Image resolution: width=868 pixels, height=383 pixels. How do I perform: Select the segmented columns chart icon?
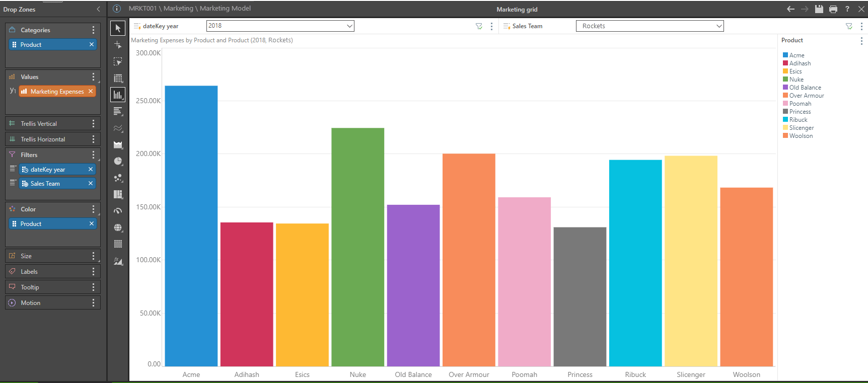[118, 244]
